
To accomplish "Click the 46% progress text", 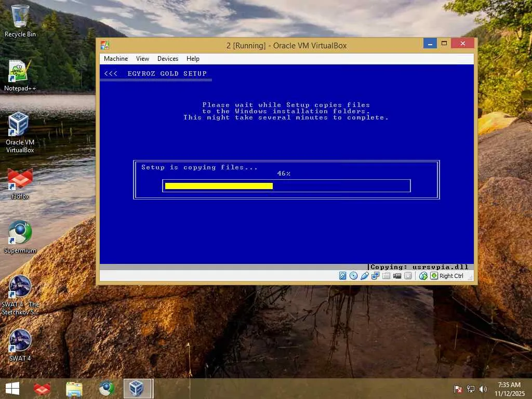I will coord(284,174).
